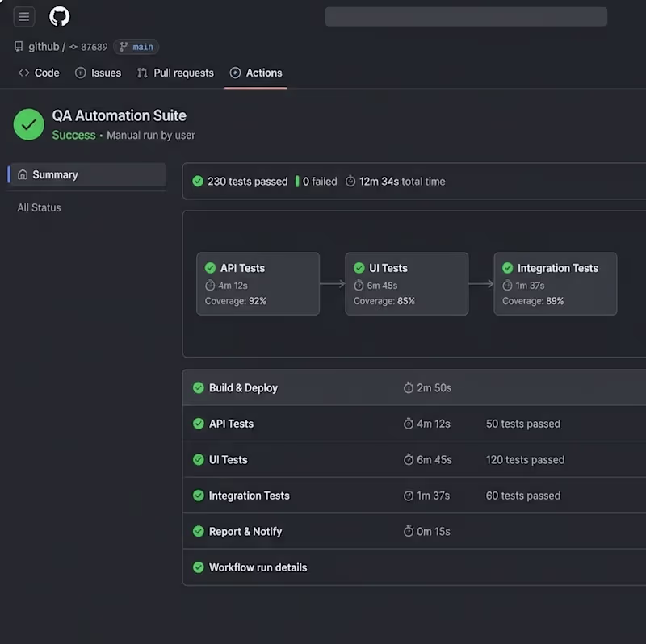Screen dimensions: 646x644
Task: Click the search bar at the top
Action: 466,16
